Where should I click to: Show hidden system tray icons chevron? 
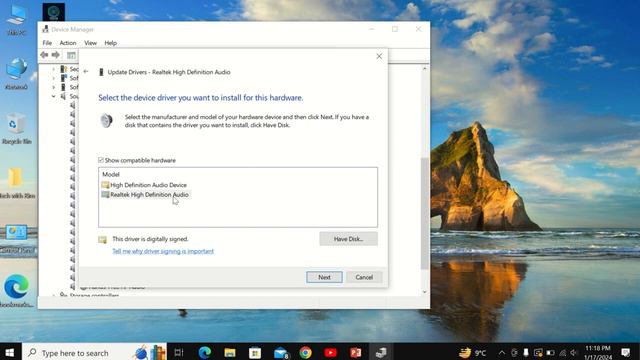[x=502, y=353]
